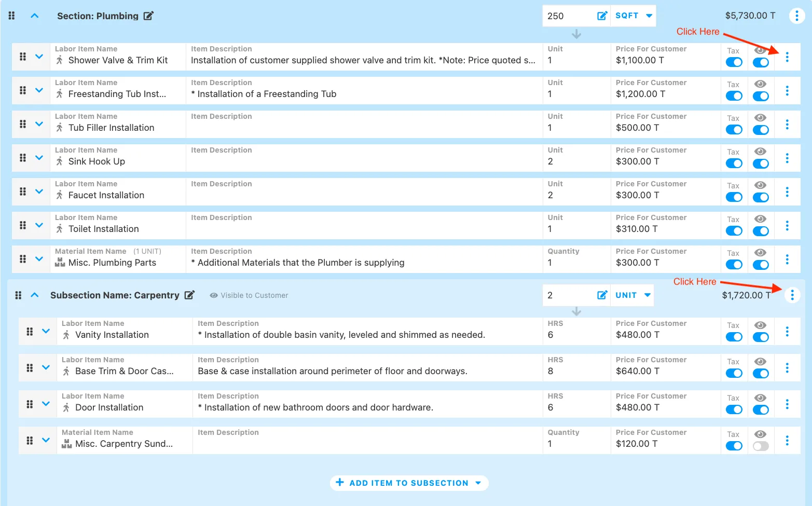Edit the Carpentry subsection name pencil icon

pyautogui.click(x=190, y=295)
